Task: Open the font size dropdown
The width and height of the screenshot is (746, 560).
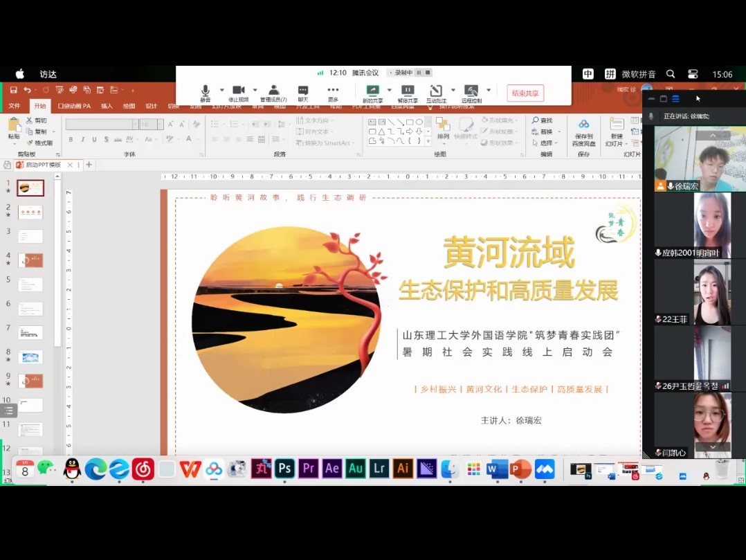Action: coord(161,125)
